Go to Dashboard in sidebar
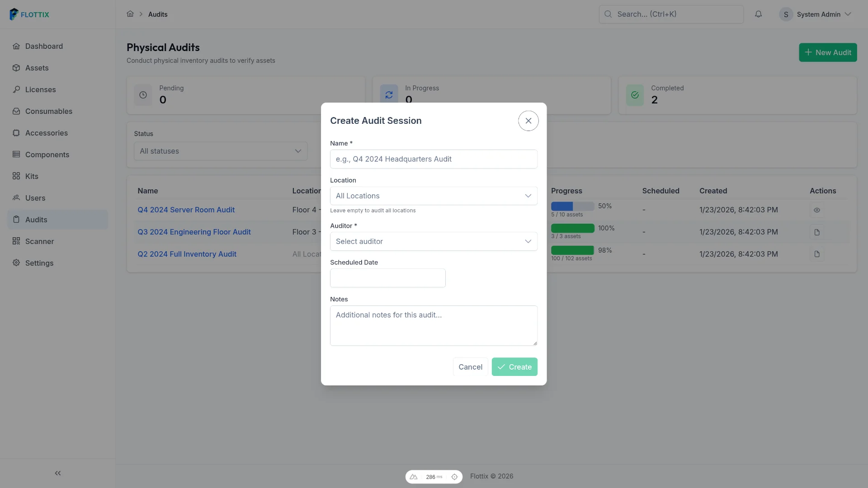This screenshot has width=868, height=488. point(58,46)
